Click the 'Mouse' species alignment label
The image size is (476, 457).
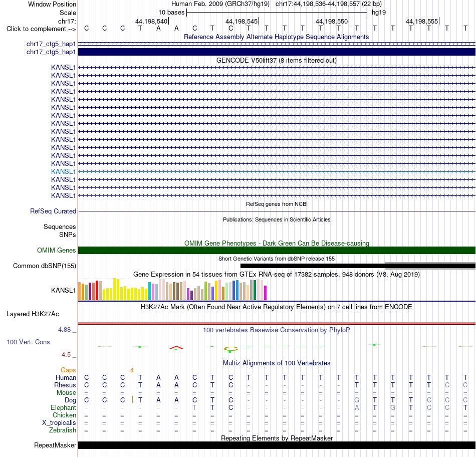66,393
